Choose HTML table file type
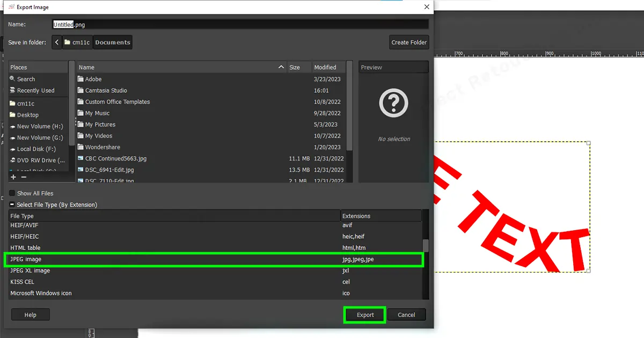The width and height of the screenshot is (644, 338). point(25,248)
